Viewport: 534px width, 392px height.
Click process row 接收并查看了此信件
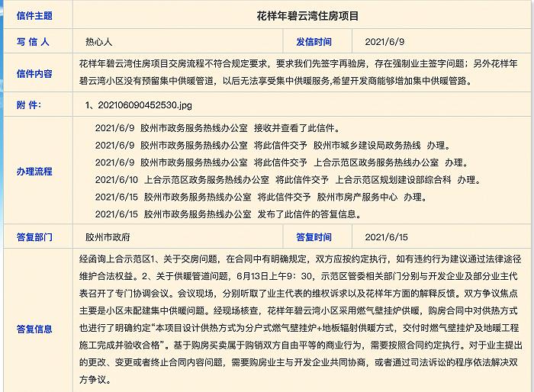tap(217, 128)
